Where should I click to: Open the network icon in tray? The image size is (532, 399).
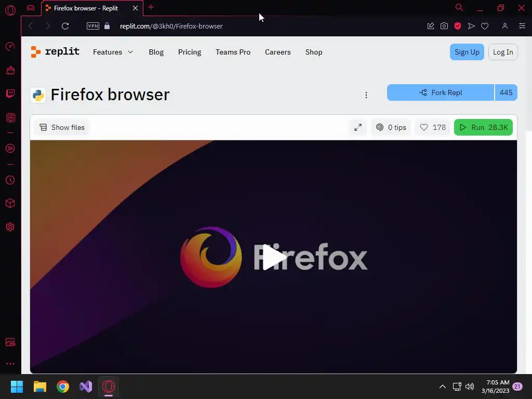point(457,387)
